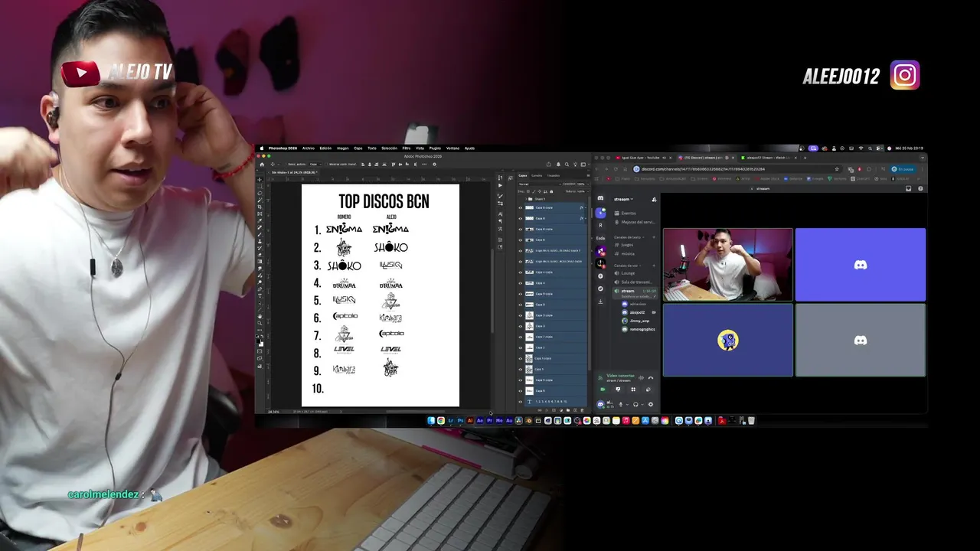Open the workspace switcher icon in Photoshop
This screenshot has height=551, width=980.
point(583,164)
